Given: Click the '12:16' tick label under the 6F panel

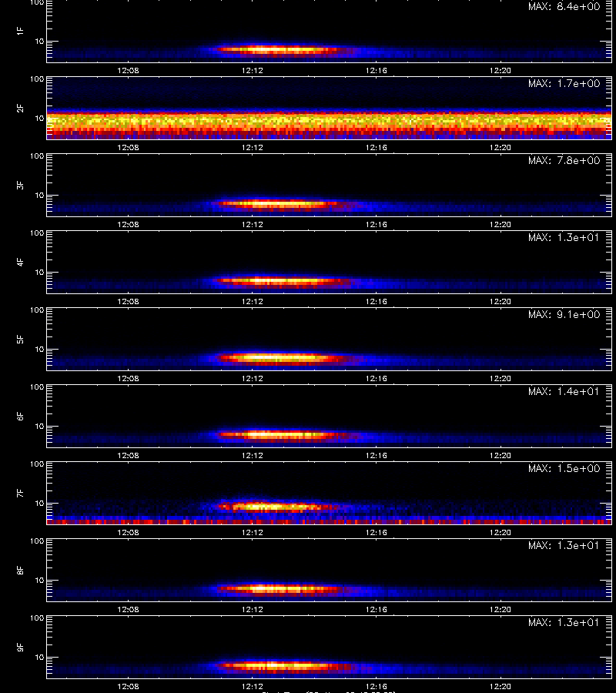Looking at the screenshot, I should coord(376,456).
